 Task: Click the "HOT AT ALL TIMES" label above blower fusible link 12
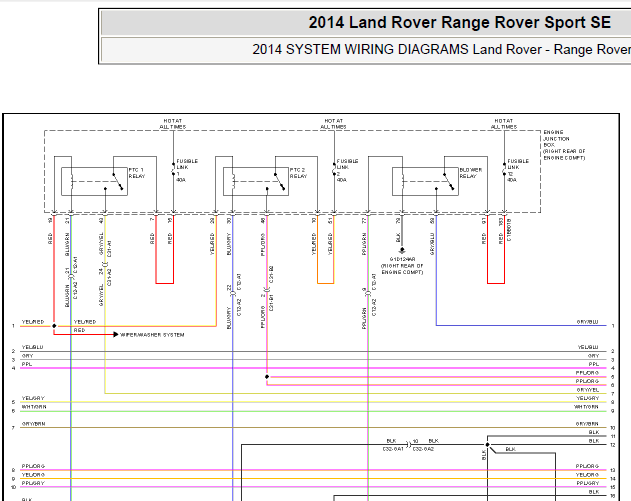(503, 124)
